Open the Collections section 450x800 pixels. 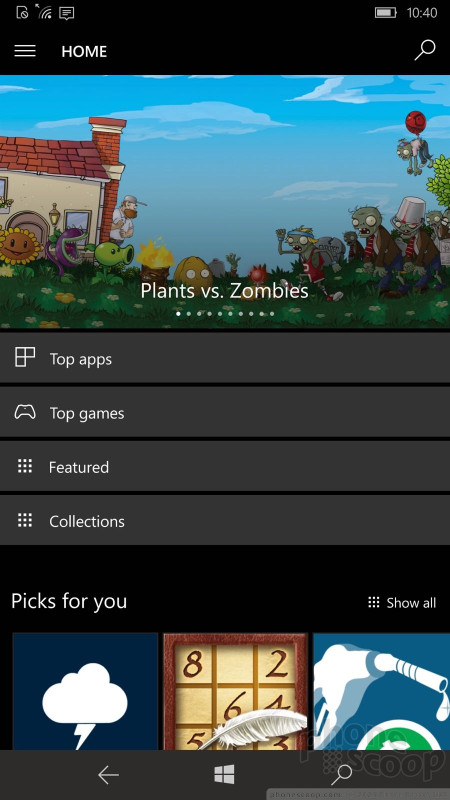[x=225, y=520]
